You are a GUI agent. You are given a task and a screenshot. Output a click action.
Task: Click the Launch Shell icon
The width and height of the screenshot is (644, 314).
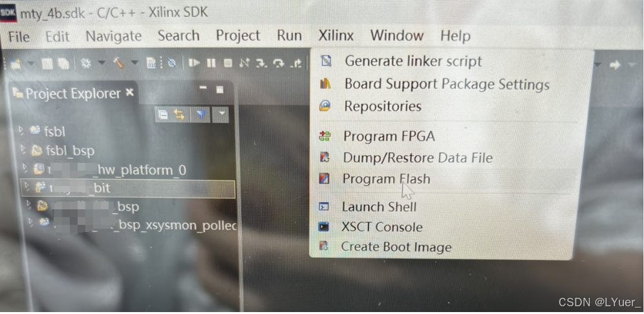[x=324, y=207]
